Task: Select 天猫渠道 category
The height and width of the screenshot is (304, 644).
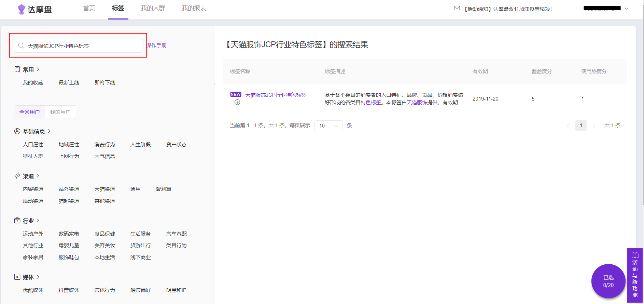Action: tap(105, 189)
